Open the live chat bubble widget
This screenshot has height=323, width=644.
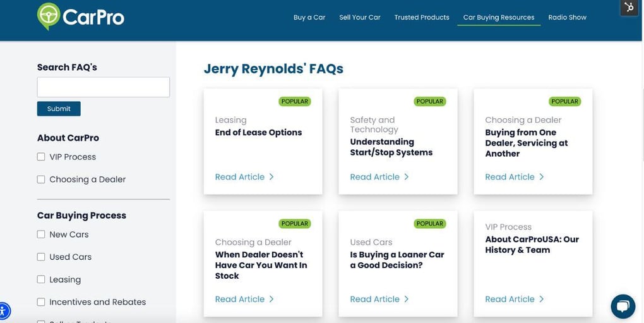pos(623,307)
